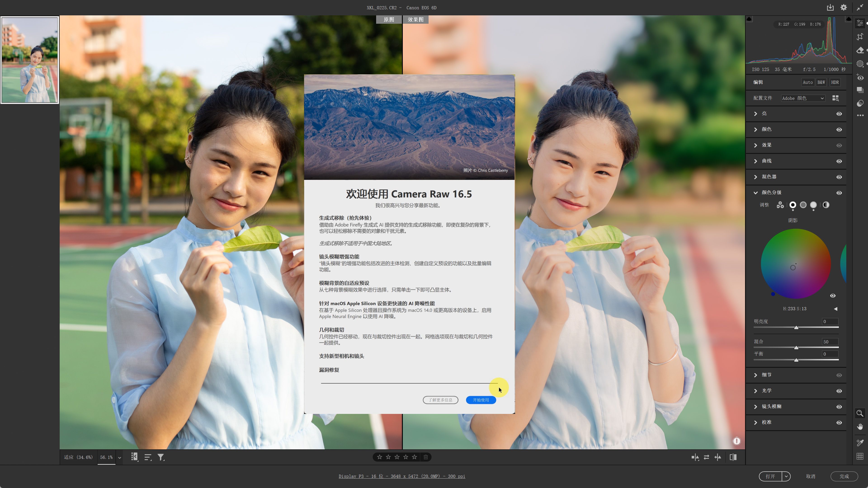The image size is (868, 488).
Task: Open the Adobe 颜色 profile dropdown
Action: [x=803, y=98]
